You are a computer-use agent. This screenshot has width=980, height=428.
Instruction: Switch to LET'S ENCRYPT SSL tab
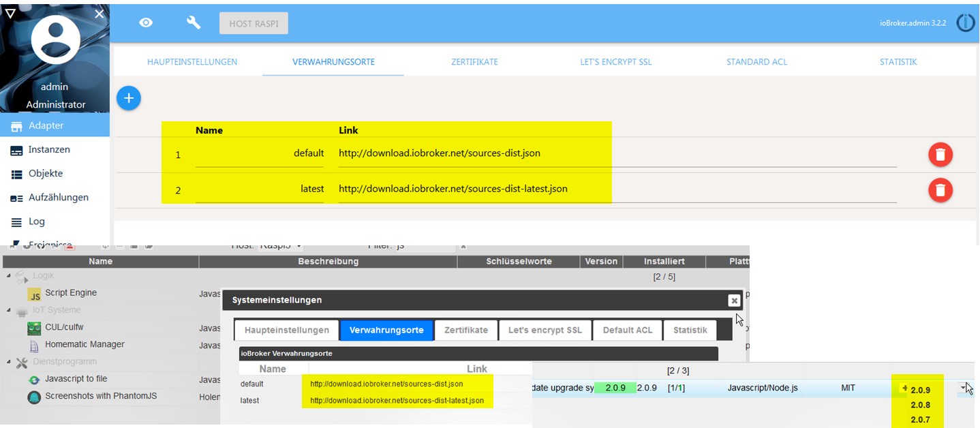pos(615,61)
